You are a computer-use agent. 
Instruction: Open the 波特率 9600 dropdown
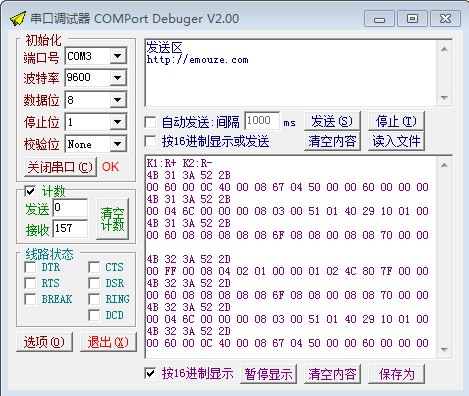coord(118,78)
